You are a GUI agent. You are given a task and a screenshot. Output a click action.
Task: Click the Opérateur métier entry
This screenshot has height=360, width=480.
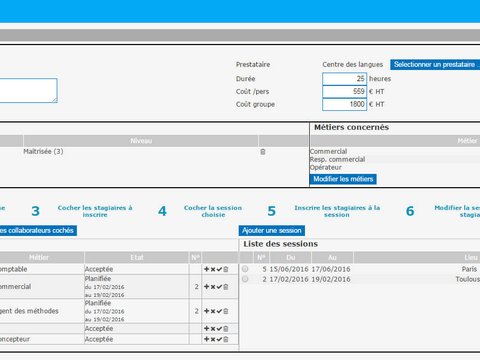pos(326,167)
